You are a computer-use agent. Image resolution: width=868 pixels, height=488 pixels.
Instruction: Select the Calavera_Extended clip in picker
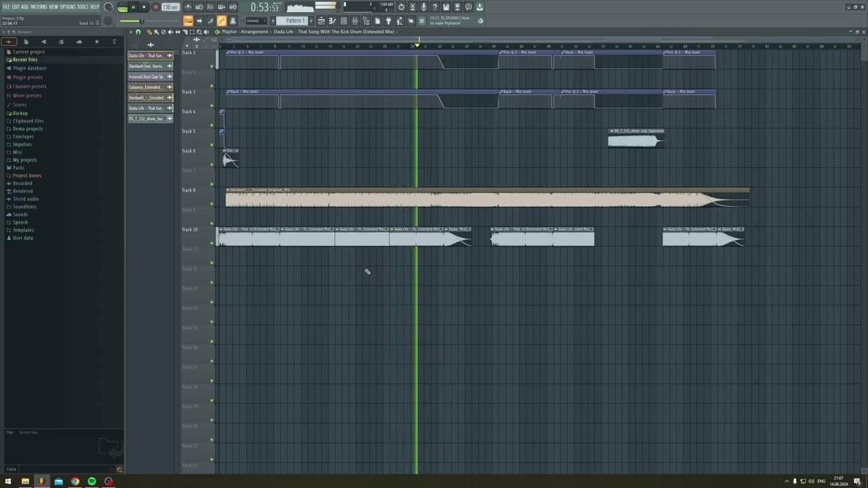tap(151, 87)
